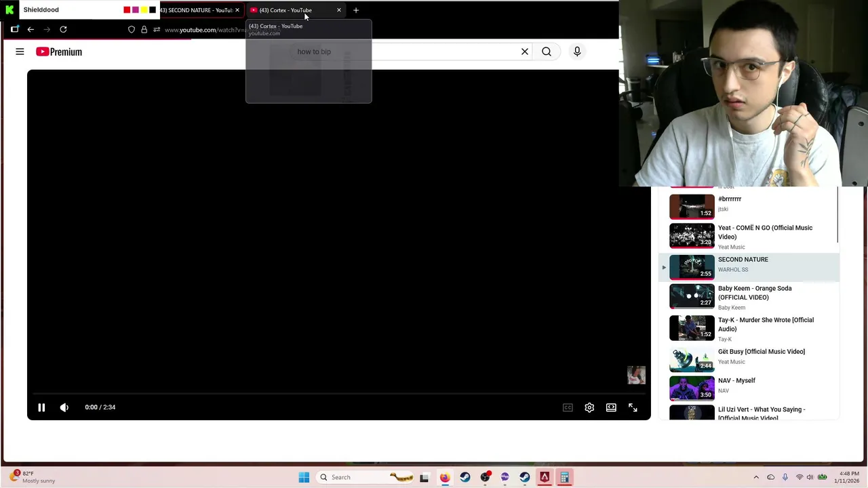Image resolution: width=868 pixels, height=488 pixels.
Task: Show hidden system tray icons chevron
Action: pyautogui.click(x=756, y=477)
